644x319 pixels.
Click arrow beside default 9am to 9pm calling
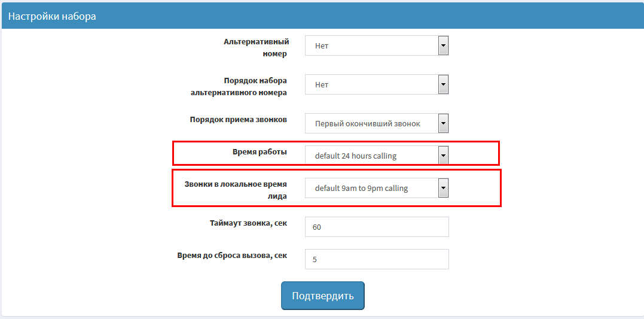tap(443, 189)
